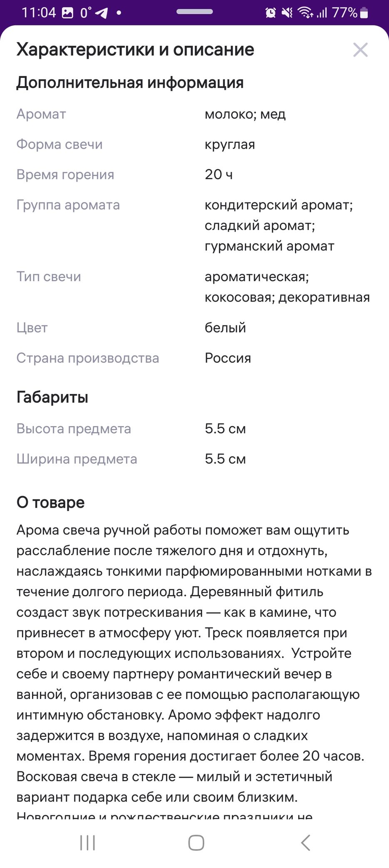Close the characteristics and description sheet
Viewport: 389px width, 868px height.
(x=360, y=50)
